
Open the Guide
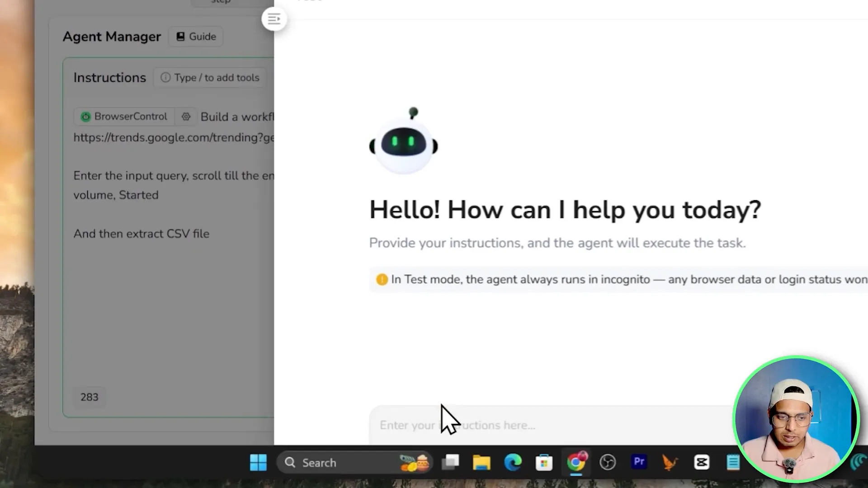pos(196,36)
